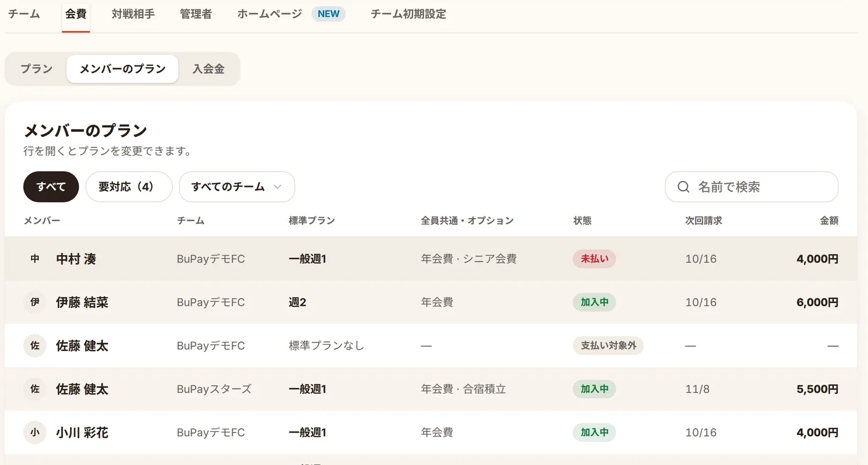The height and width of the screenshot is (465, 868).
Task: Click the 中 avatar beside 中村 湊
Action: [x=35, y=259]
